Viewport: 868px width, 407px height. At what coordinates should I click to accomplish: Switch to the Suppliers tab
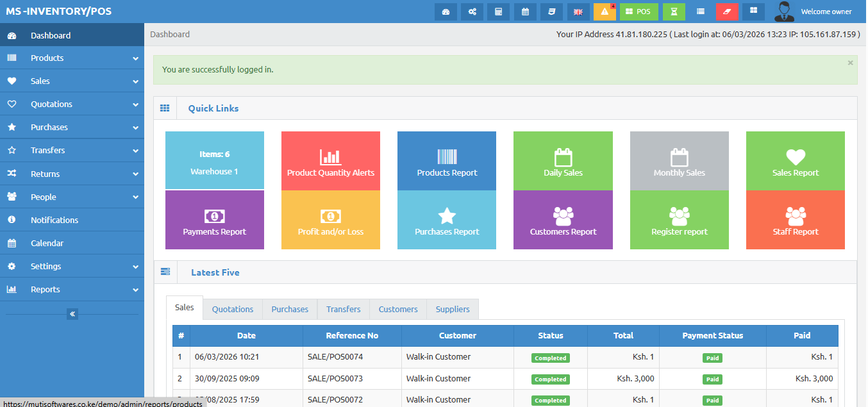(453, 309)
